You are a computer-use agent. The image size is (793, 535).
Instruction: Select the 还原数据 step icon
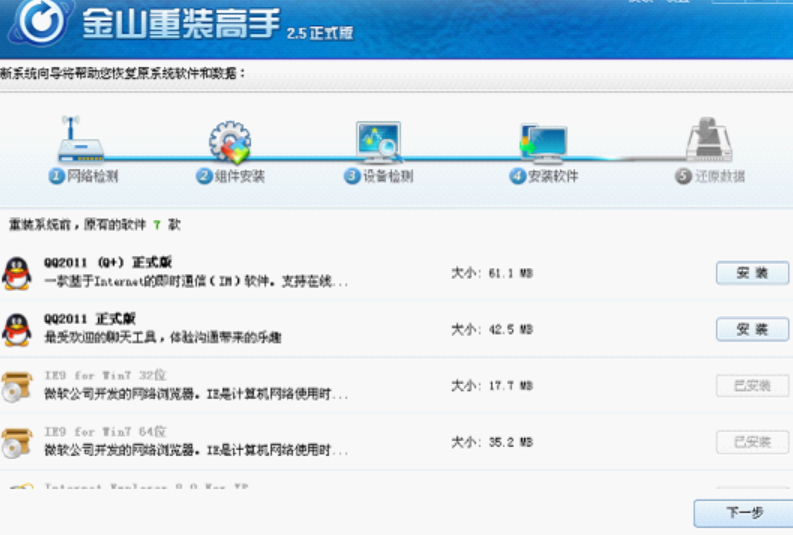[709, 140]
